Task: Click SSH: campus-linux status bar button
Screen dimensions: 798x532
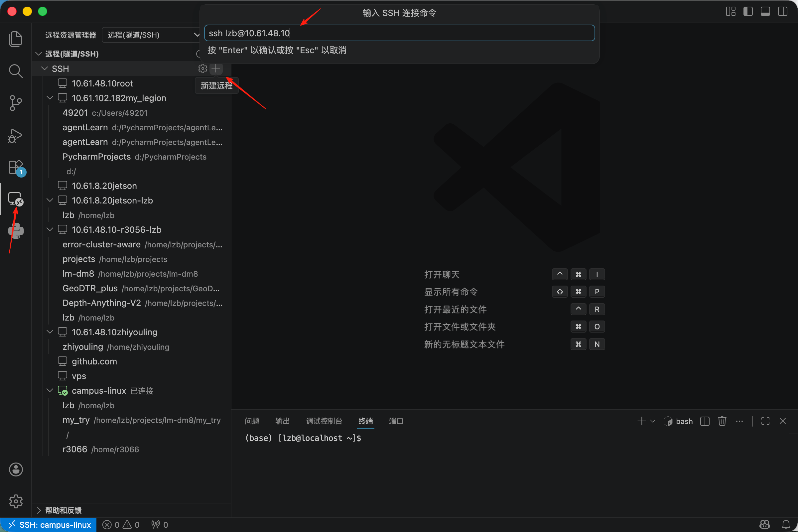Action: pyautogui.click(x=49, y=525)
